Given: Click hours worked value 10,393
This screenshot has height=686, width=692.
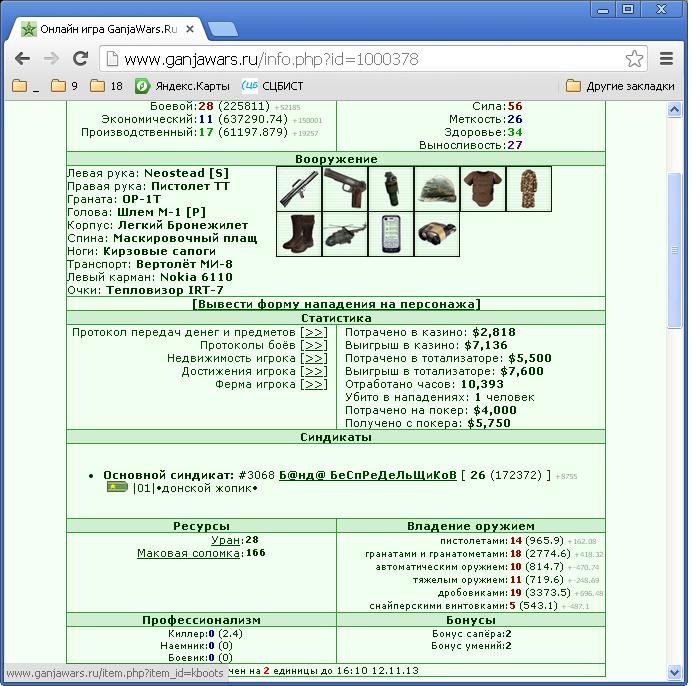Looking at the screenshot, I should pos(482,384).
